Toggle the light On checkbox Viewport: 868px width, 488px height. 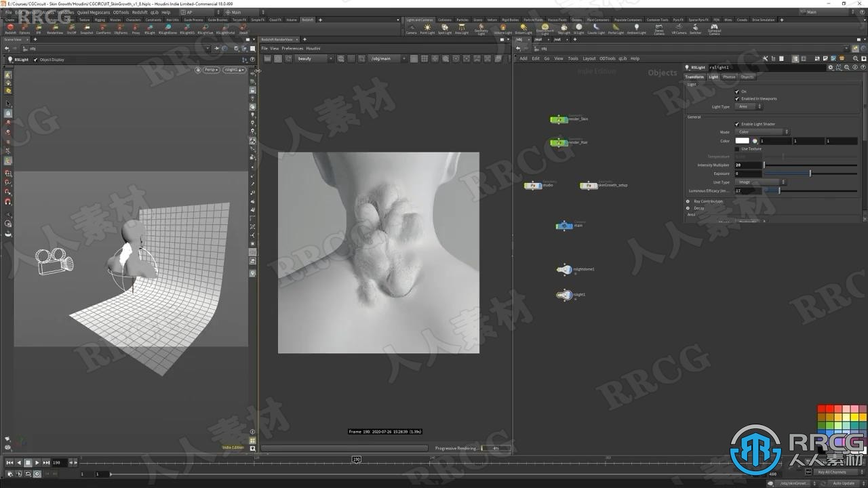point(737,91)
